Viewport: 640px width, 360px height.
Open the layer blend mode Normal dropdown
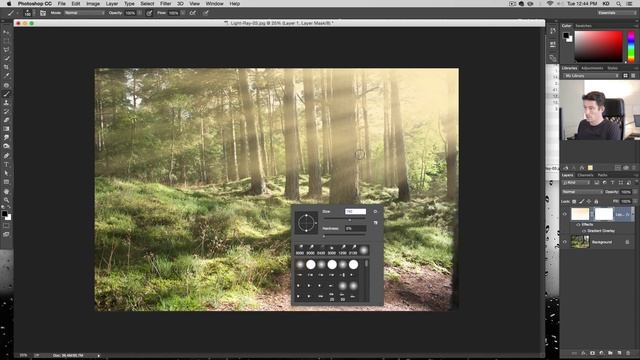[582, 192]
